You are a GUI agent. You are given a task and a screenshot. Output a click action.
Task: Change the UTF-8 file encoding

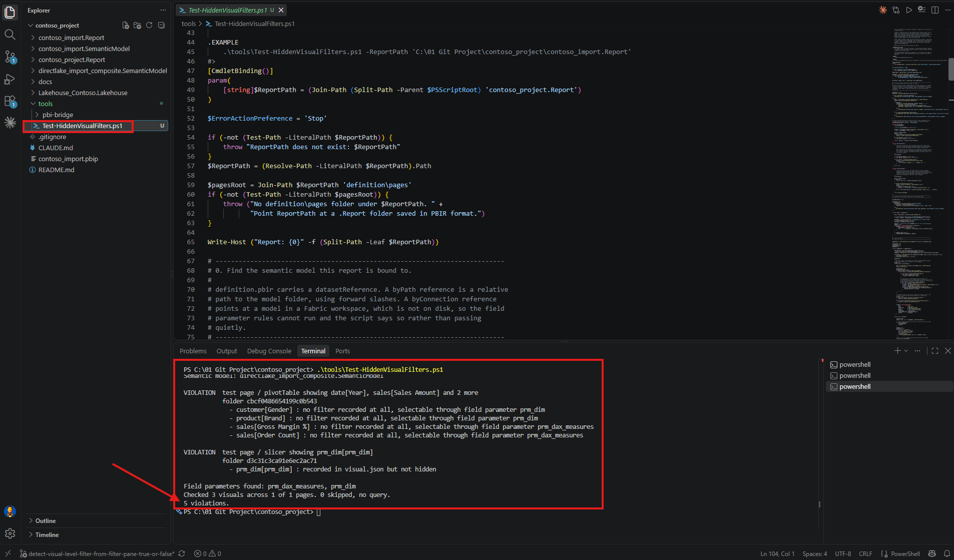pyautogui.click(x=843, y=553)
